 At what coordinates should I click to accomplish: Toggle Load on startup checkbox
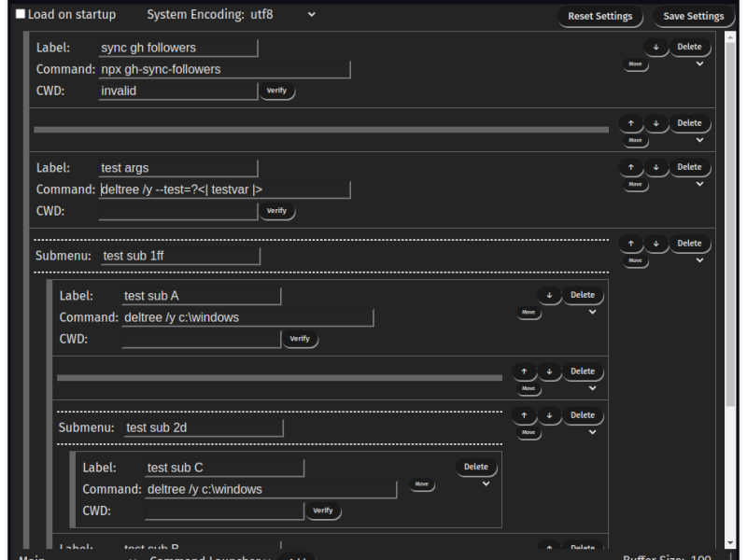click(21, 14)
